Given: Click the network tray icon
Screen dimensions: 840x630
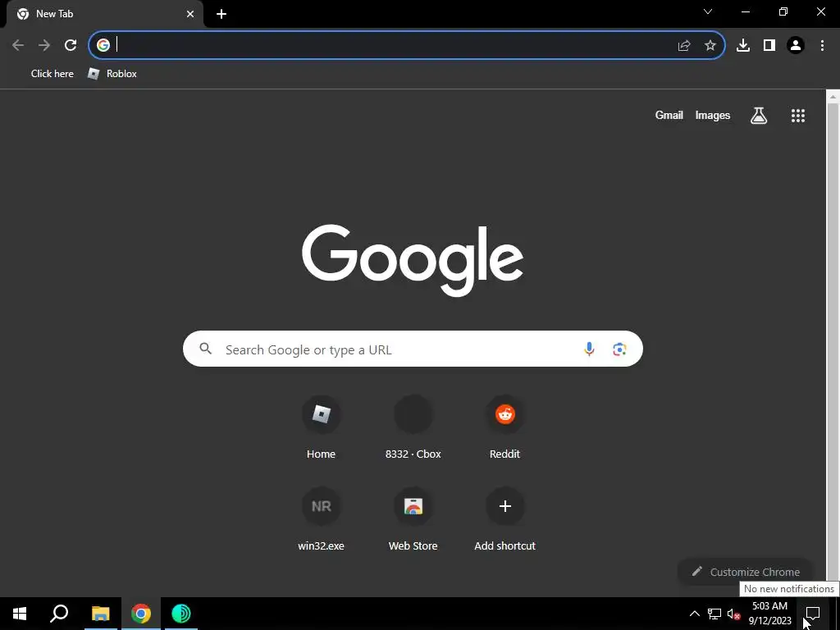Looking at the screenshot, I should click(714, 614).
